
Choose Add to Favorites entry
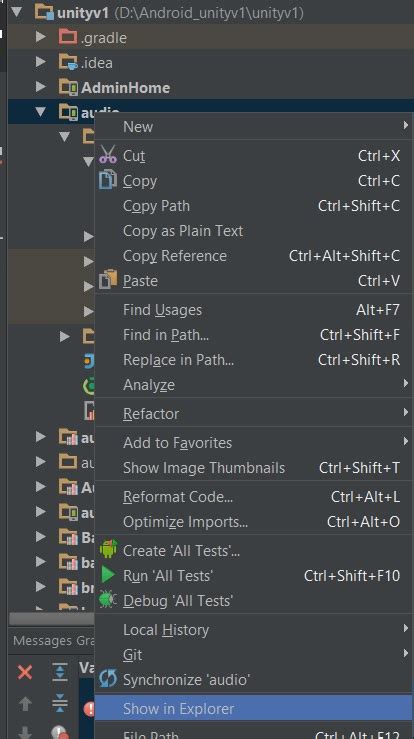[254, 443]
